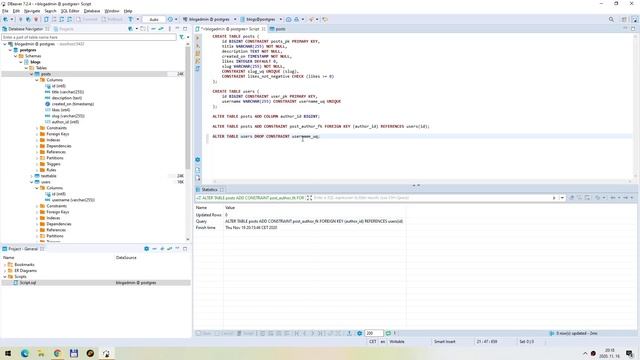Switch to the posts editor tab
The image size is (640, 360).
[278, 29]
